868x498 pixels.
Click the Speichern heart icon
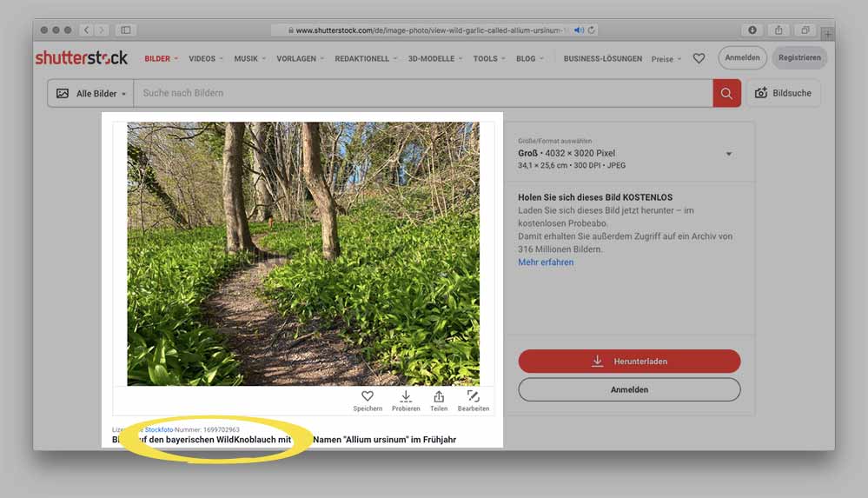pyautogui.click(x=368, y=396)
